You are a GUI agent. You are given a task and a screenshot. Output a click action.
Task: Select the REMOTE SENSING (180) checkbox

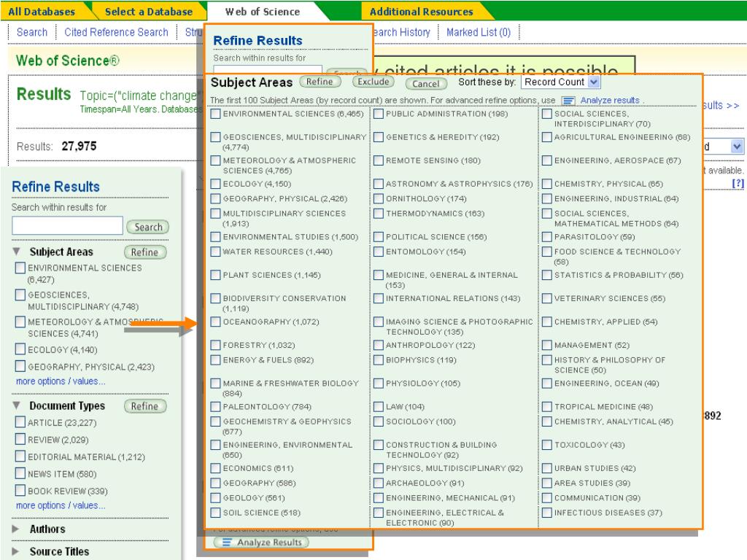point(379,160)
